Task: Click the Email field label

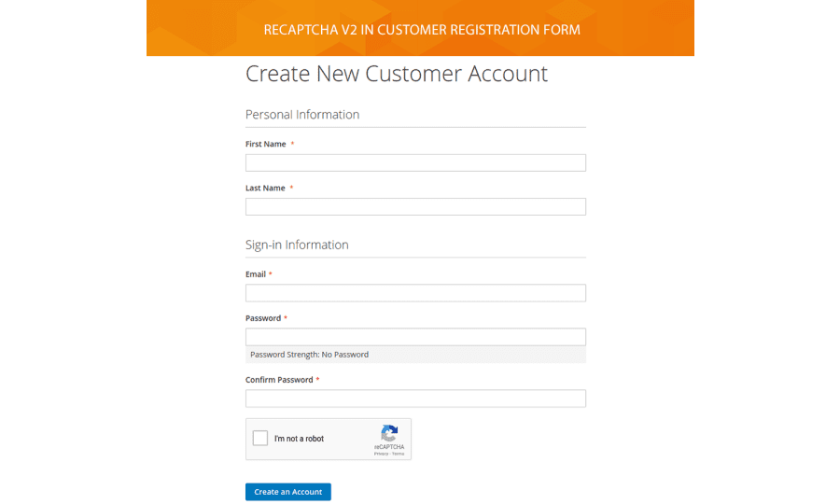Action: click(x=256, y=274)
